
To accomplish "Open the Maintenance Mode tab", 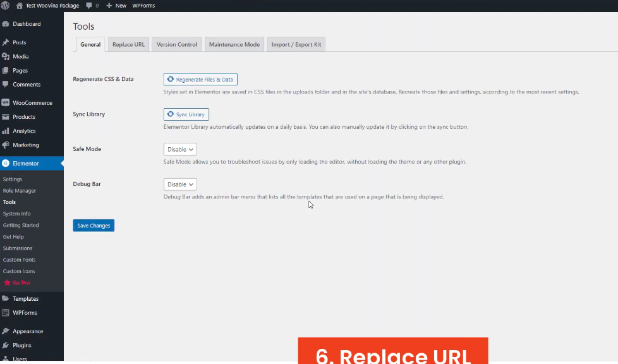I will (x=234, y=45).
